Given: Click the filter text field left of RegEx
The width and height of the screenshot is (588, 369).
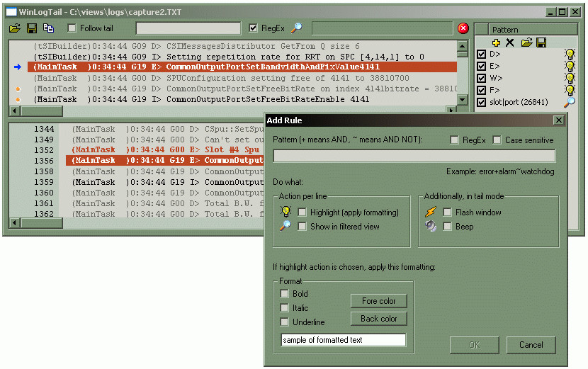Looking at the screenshot, I should [188, 28].
